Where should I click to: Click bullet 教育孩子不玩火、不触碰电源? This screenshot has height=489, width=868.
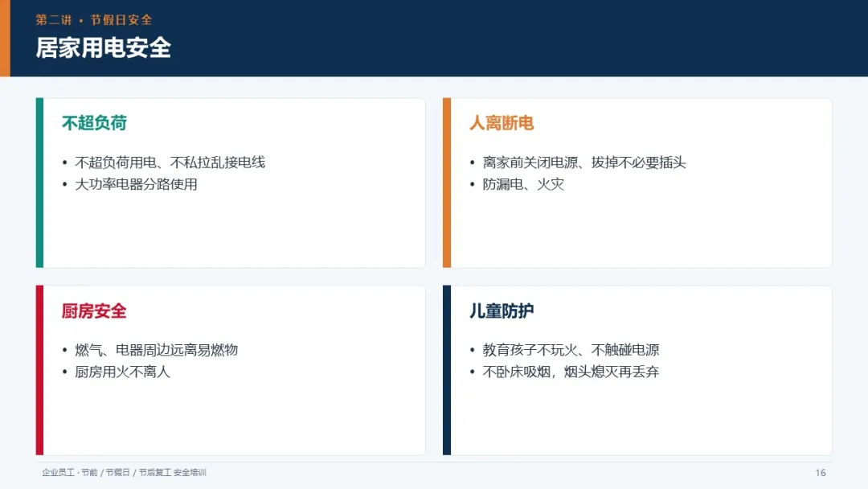(571, 350)
